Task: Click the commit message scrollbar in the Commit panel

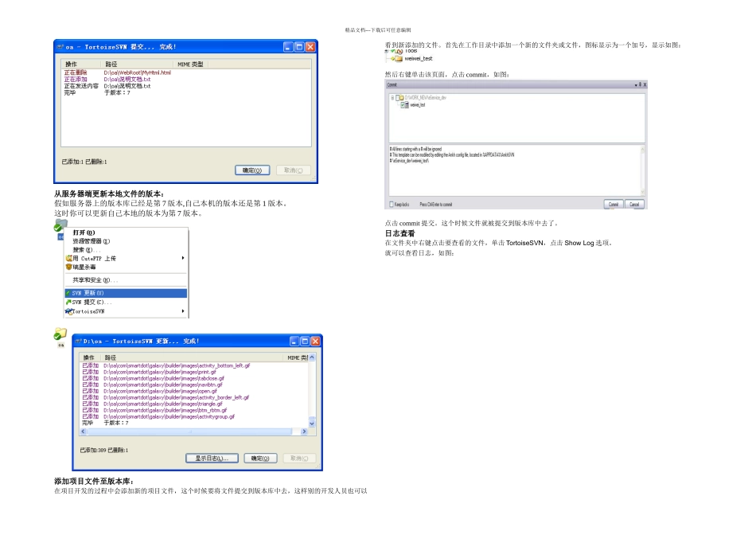Action: click(642, 170)
